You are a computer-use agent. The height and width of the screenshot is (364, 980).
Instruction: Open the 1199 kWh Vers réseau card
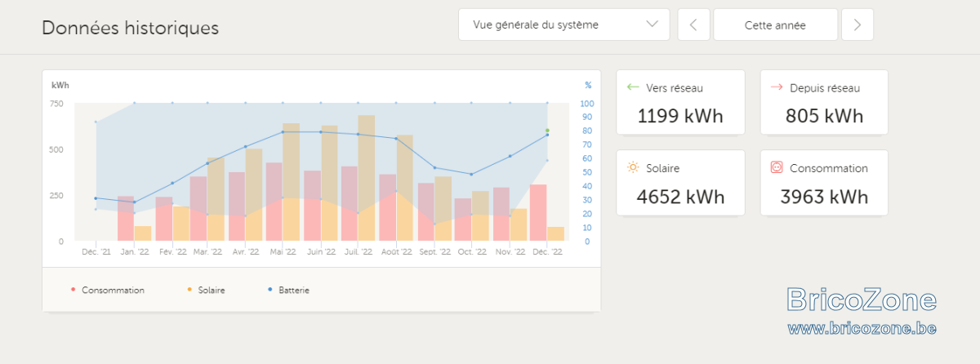[x=680, y=102]
